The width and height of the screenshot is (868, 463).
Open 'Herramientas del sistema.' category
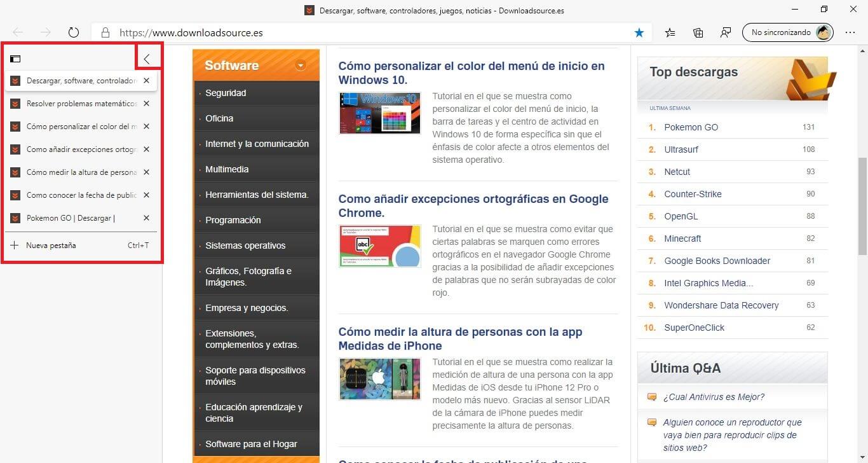tap(256, 195)
